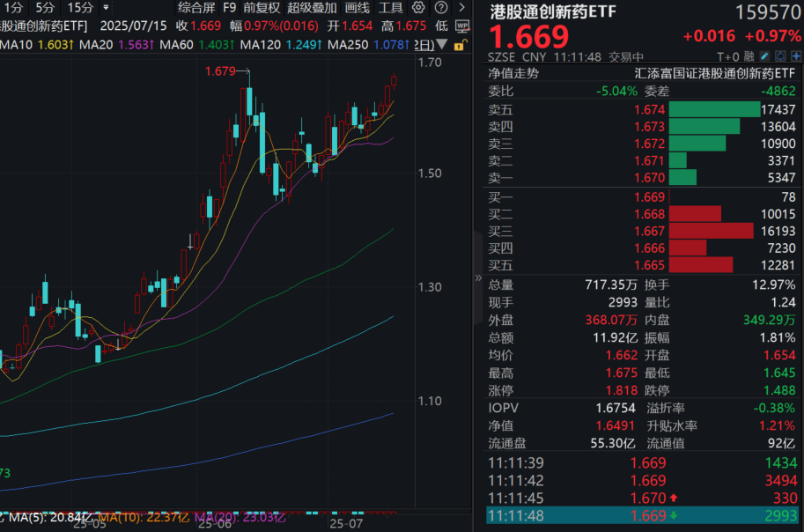Select the 1分 period tab

click(12, 8)
